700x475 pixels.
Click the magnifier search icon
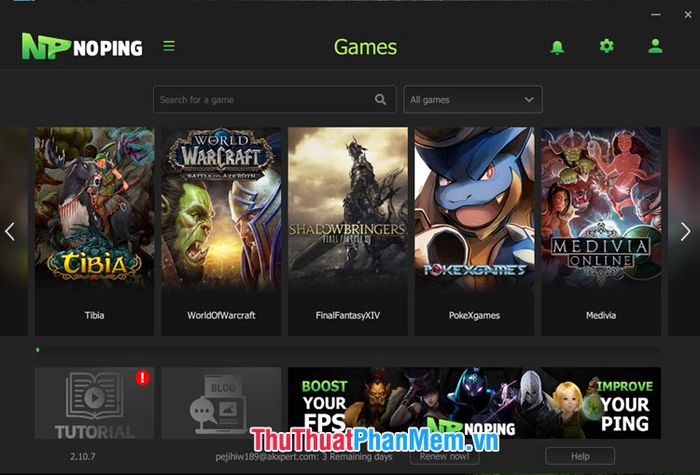[380, 99]
